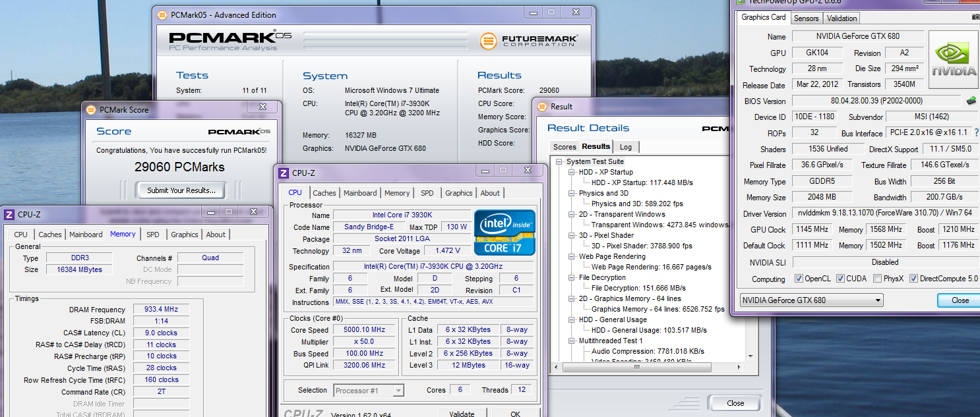Collapse the 2D - Transparent Windows node
The image size is (980, 417).
(572, 214)
